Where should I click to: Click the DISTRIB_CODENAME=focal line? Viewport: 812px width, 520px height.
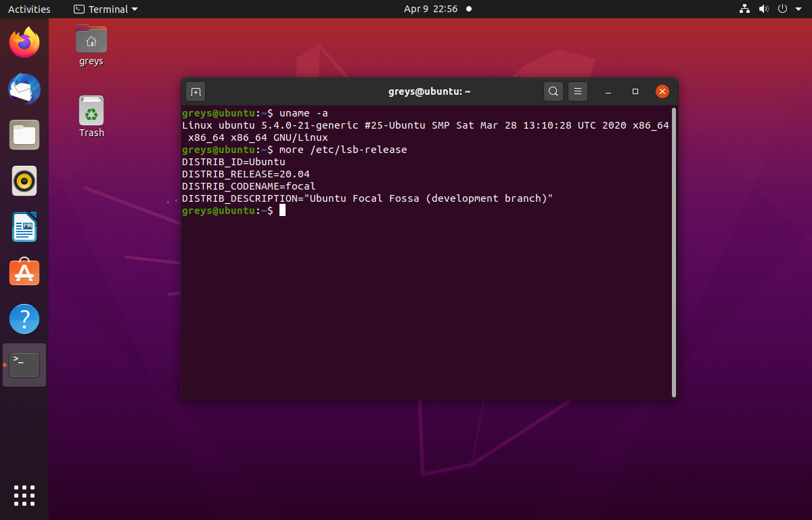(249, 186)
